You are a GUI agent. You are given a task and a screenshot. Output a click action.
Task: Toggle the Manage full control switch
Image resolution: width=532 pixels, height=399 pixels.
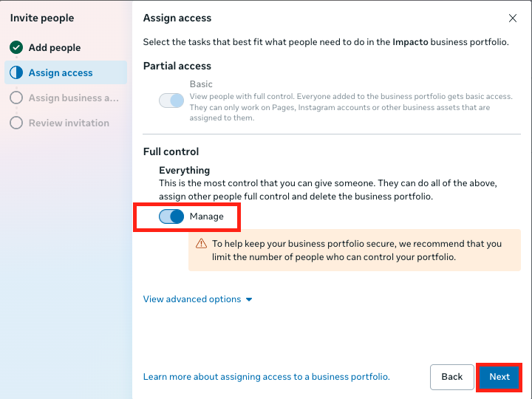click(x=171, y=216)
